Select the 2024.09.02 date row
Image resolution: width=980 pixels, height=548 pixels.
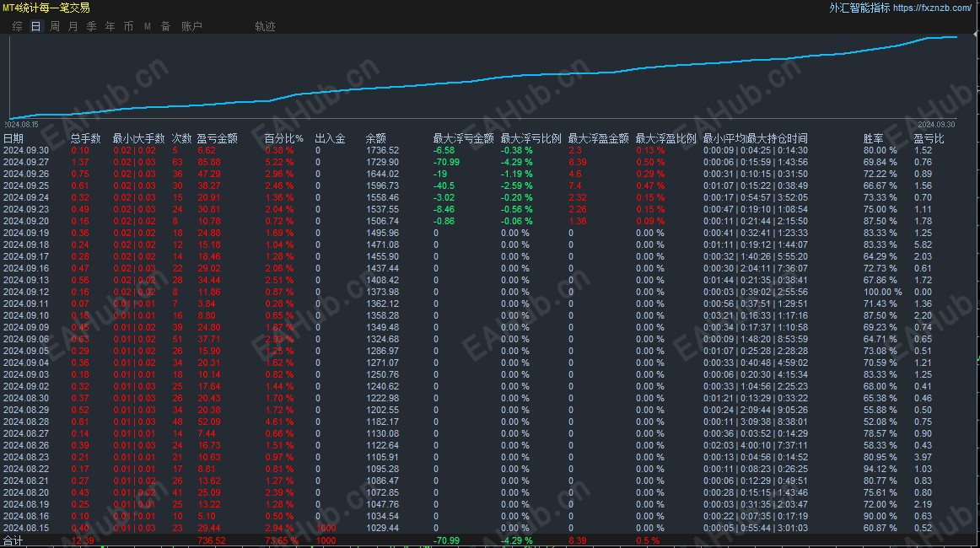click(x=26, y=386)
